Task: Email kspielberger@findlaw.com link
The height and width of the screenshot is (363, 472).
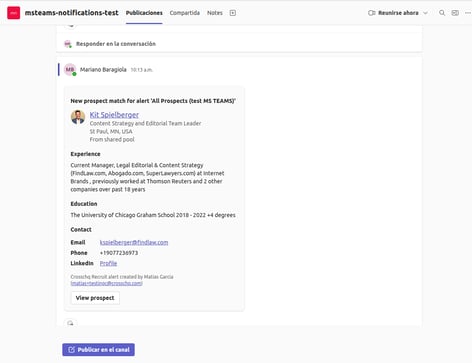Action: point(134,242)
